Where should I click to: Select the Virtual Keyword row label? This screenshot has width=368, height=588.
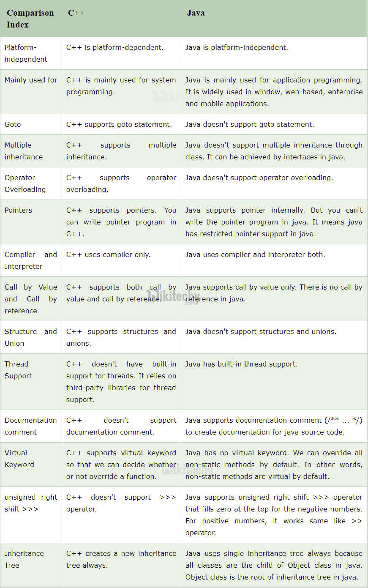coord(19,459)
